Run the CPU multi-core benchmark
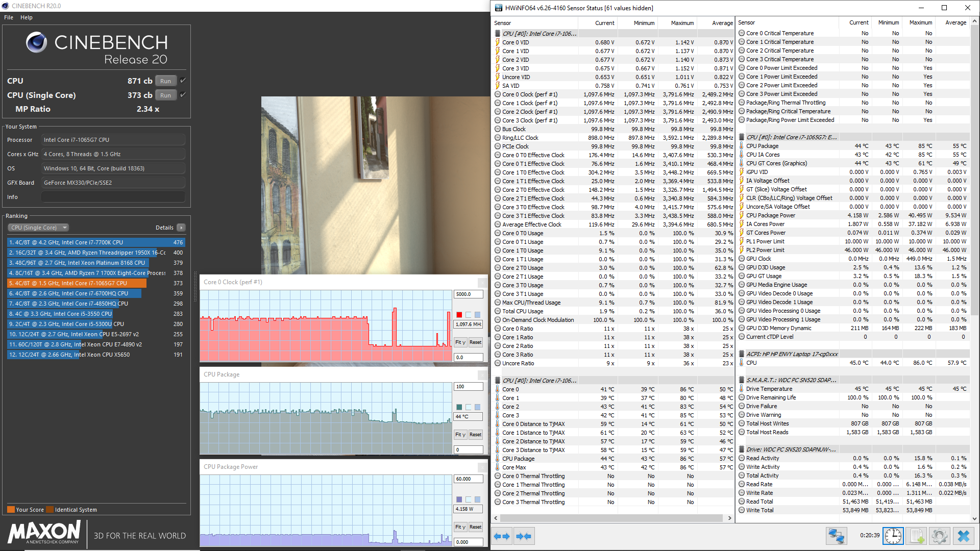 (165, 81)
